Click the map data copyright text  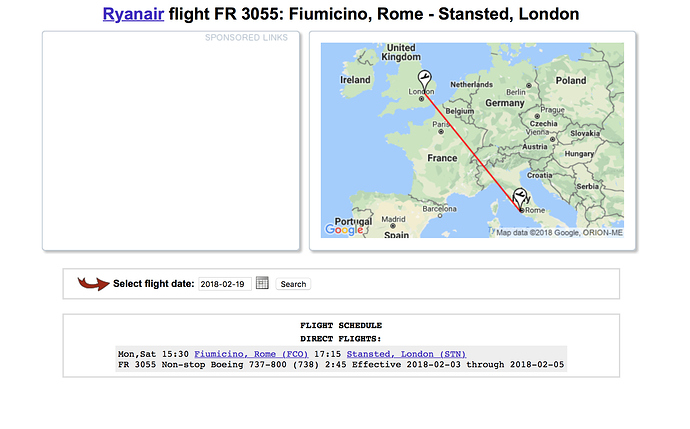[x=561, y=233]
